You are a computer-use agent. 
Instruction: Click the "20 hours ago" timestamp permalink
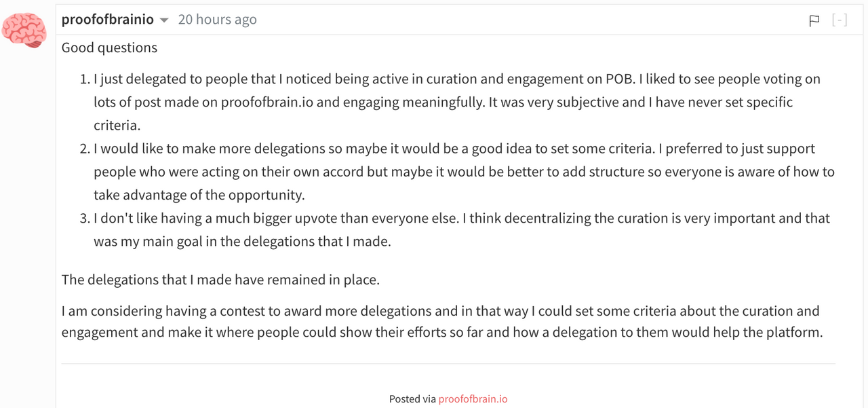click(x=217, y=20)
